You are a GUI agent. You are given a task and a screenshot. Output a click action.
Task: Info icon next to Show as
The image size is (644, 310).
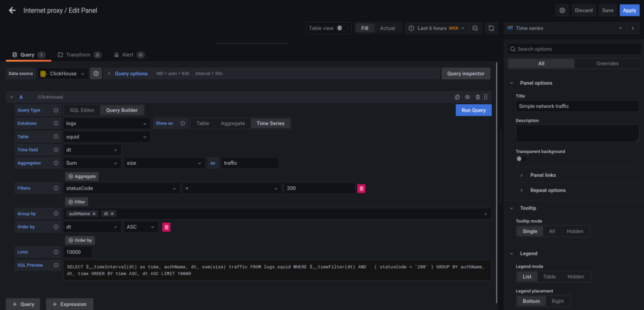click(x=182, y=123)
